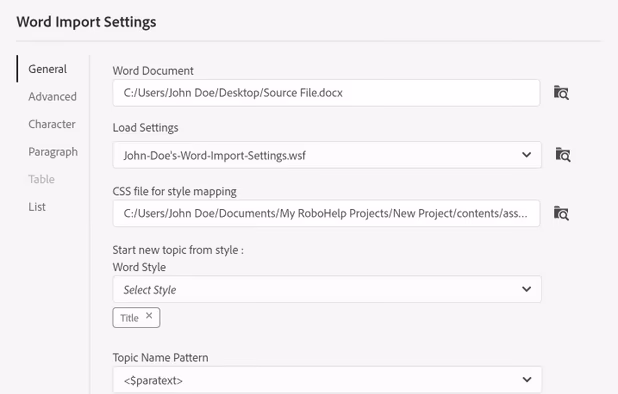The image size is (618, 394).
Task: Click the Load Settings label
Action: pyautogui.click(x=145, y=128)
